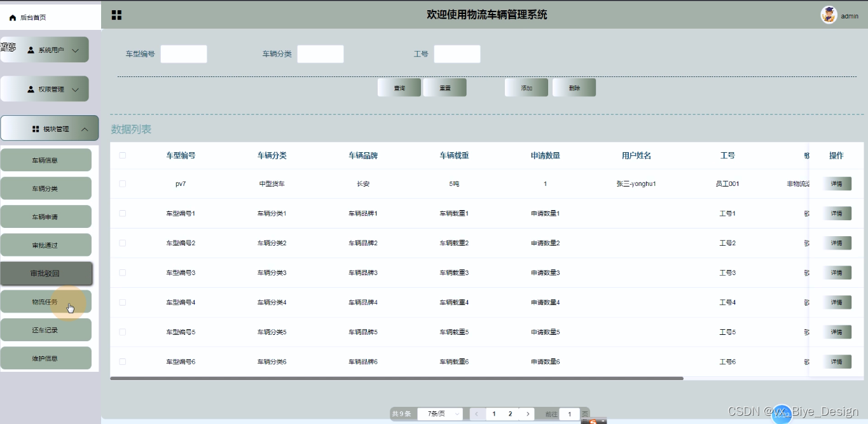Screen dimensions: 868x424
Task: Open 审批驳回 sidebar item
Action: pyautogui.click(x=46, y=273)
